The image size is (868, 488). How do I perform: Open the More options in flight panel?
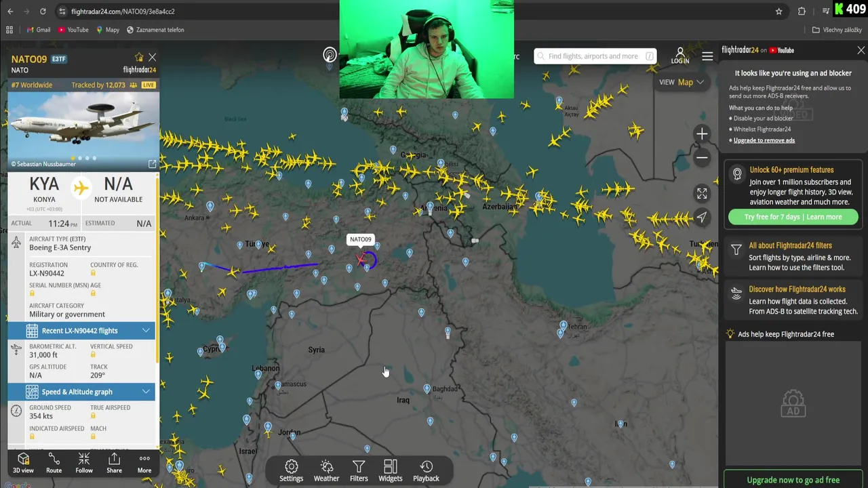pyautogui.click(x=144, y=463)
